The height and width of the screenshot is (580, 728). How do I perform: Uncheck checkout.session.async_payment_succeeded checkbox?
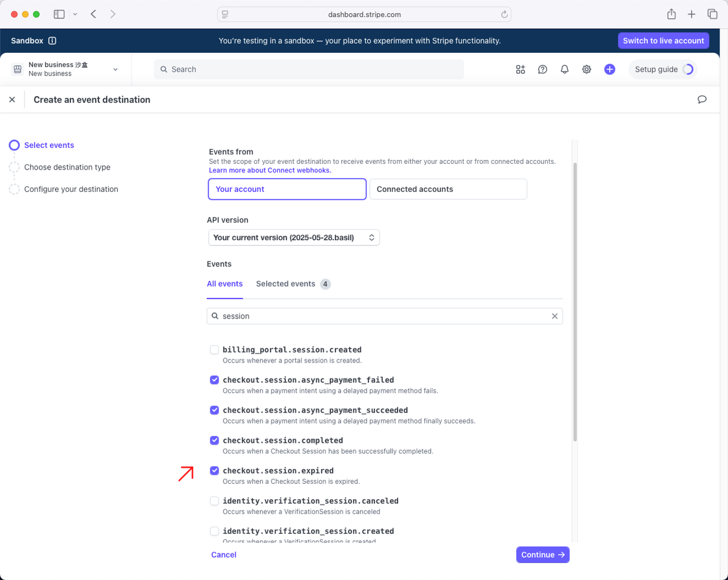coord(214,410)
